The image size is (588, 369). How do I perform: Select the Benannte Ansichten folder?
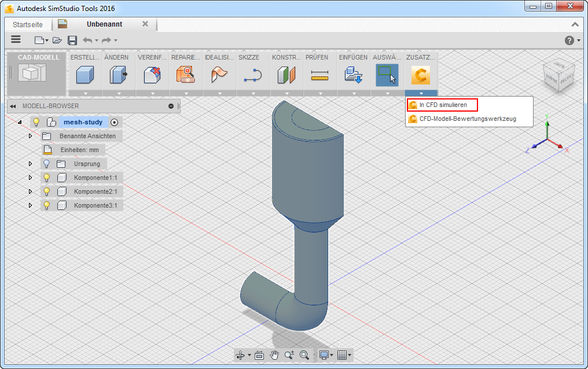point(87,136)
